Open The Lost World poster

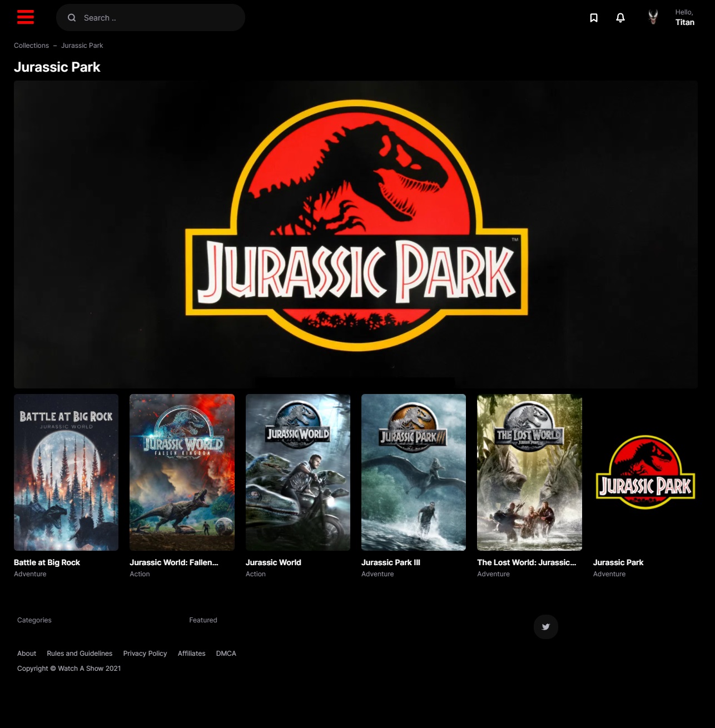point(529,472)
